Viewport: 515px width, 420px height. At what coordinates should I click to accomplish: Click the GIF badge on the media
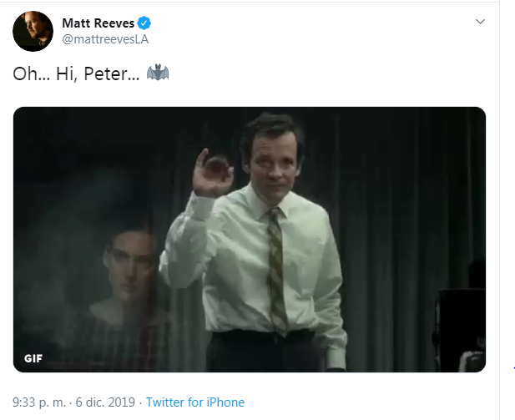[x=33, y=359]
